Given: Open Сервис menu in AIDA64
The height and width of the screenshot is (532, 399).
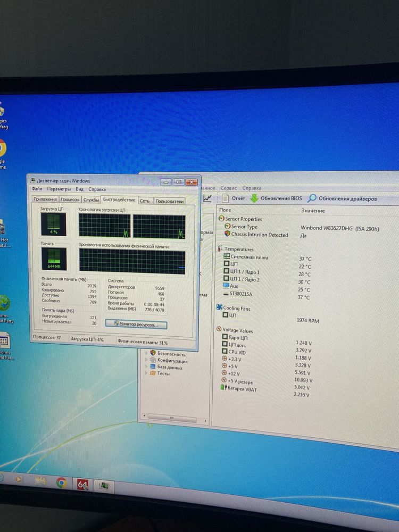Looking at the screenshot, I should [x=229, y=188].
